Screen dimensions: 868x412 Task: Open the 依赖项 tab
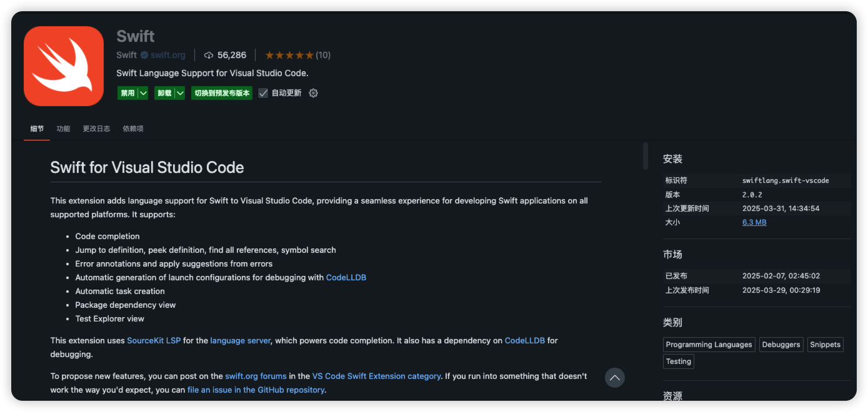[133, 129]
